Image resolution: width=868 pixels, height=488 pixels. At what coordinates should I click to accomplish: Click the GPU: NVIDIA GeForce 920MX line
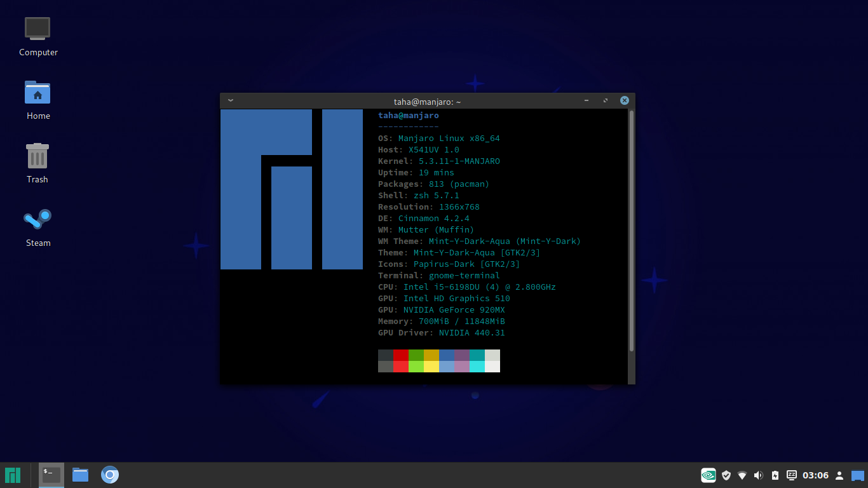click(x=442, y=309)
